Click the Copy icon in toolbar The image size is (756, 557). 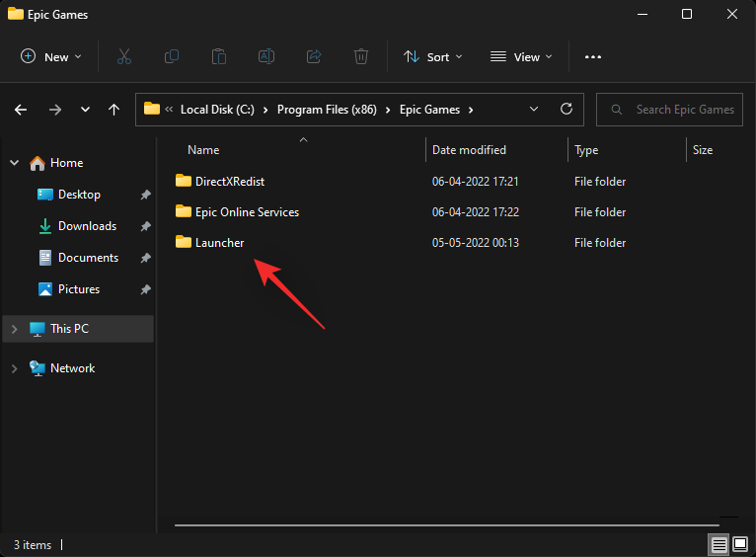click(x=172, y=57)
